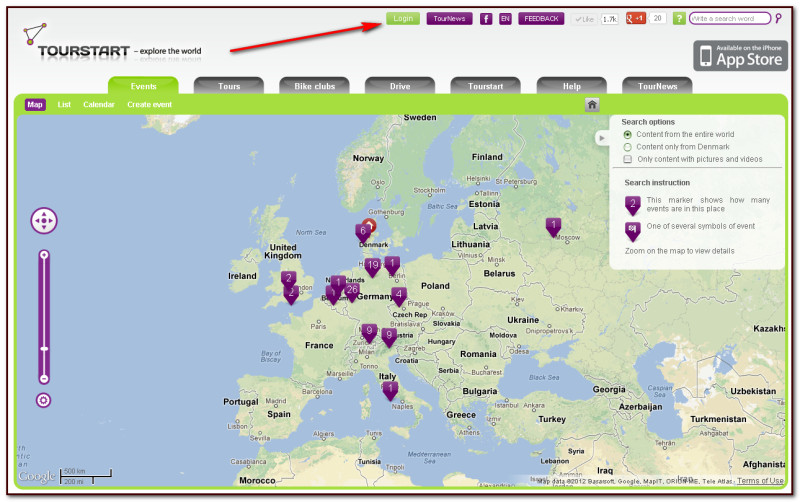Viewport: 800px width, 502px height.
Task: Switch to the grey TourNews main tab
Action: click(657, 86)
